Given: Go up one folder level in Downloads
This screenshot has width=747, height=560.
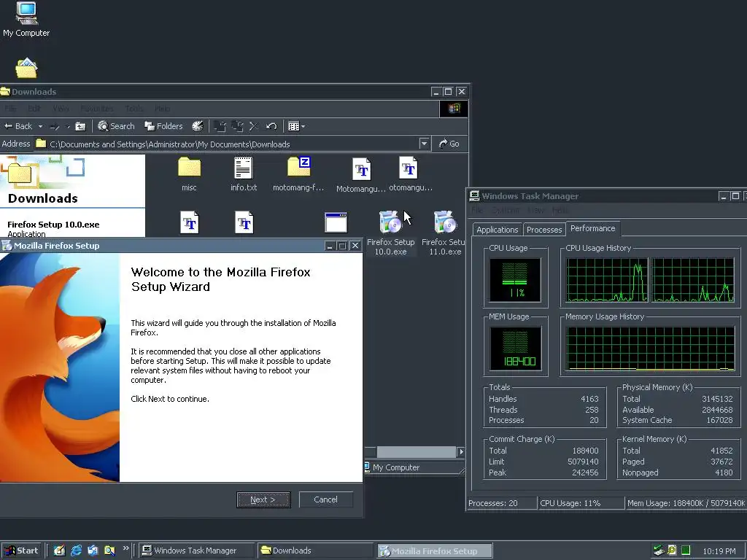Looking at the screenshot, I should pyautogui.click(x=80, y=126).
